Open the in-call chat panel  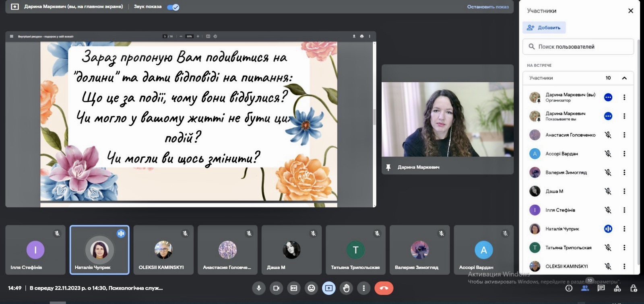[601, 288]
